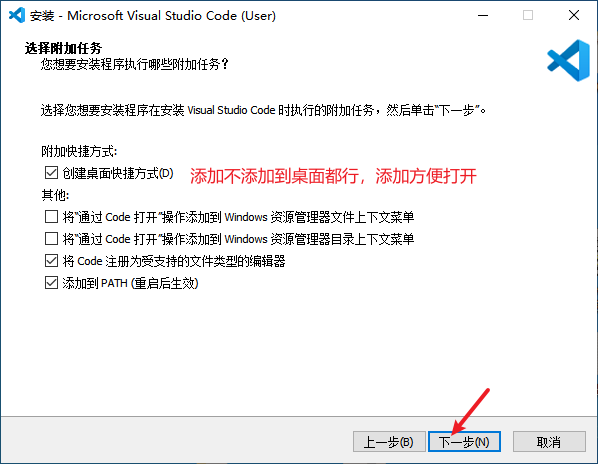Proceed with 下一步(N) button

pyautogui.click(x=464, y=442)
